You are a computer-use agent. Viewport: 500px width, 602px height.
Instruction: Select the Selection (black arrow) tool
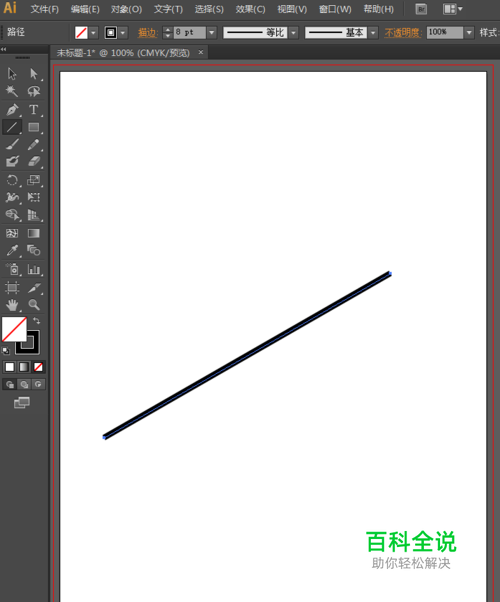[12, 73]
